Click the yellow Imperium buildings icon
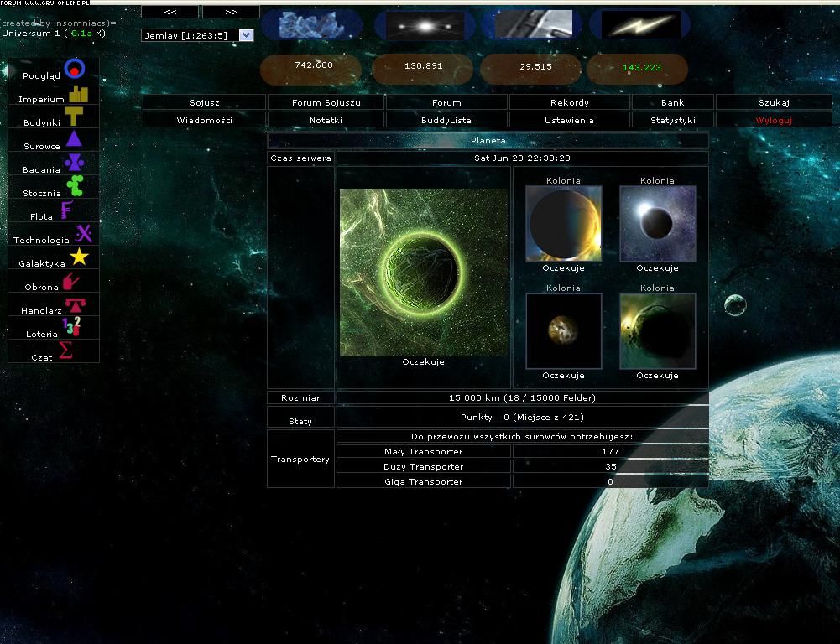The width and height of the screenshot is (840, 644). pos(78,94)
